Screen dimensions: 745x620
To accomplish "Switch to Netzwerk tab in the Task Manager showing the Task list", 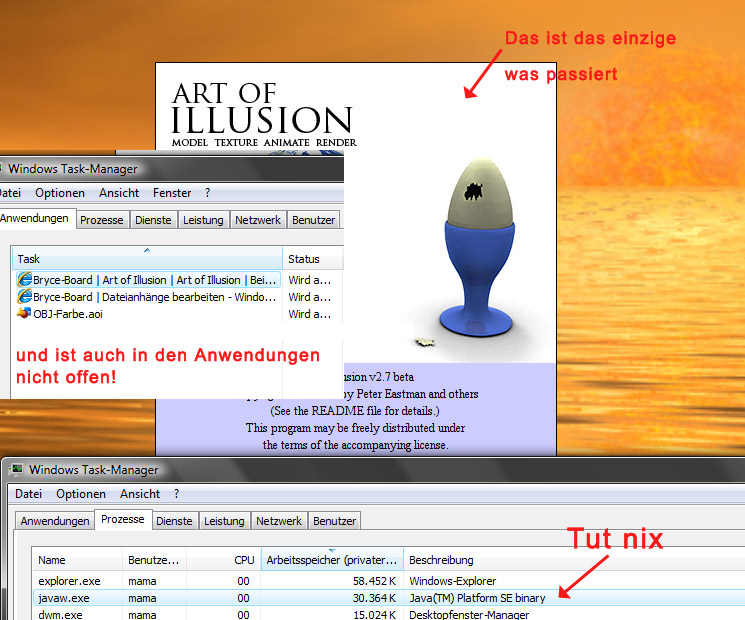I will 258,220.
